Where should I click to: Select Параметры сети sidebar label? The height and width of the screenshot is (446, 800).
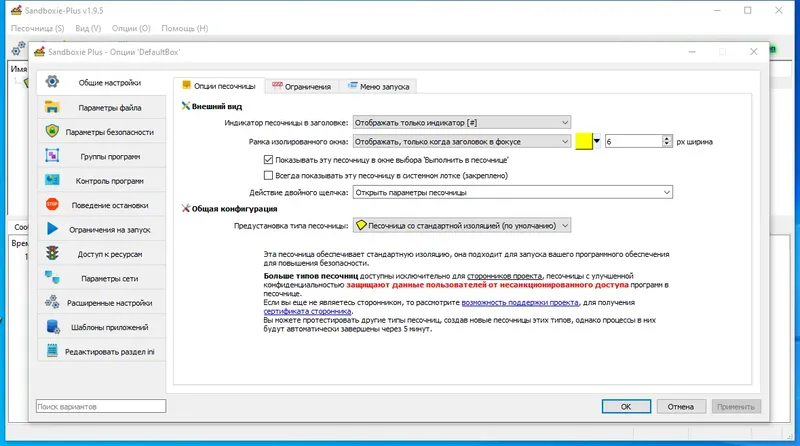point(110,278)
